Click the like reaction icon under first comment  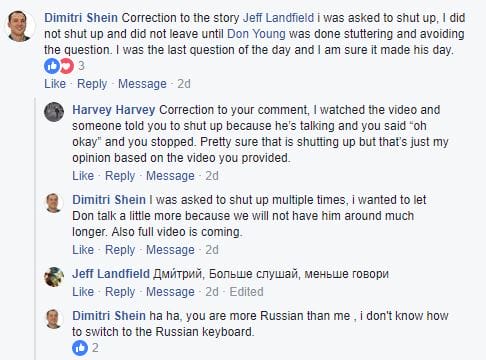(x=52, y=66)
